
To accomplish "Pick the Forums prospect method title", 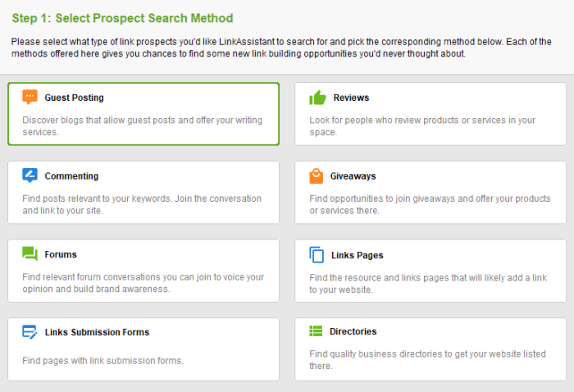I will click(x=61, y=255).
